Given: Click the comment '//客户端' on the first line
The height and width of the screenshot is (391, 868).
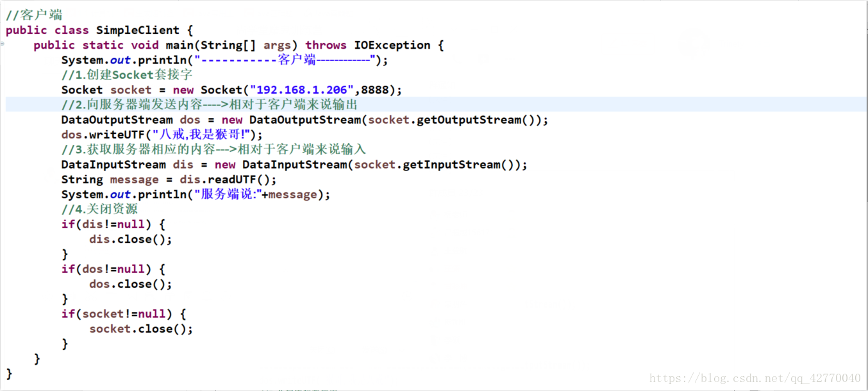Looking at the screenshot, I should pos(34,15).
